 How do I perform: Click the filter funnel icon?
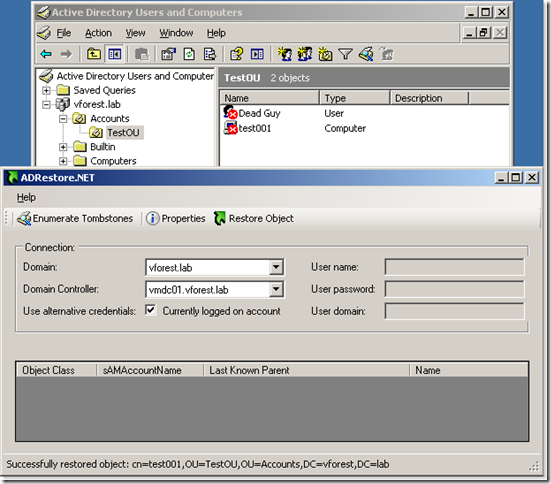pyautogui.click(x=345, y=54)
